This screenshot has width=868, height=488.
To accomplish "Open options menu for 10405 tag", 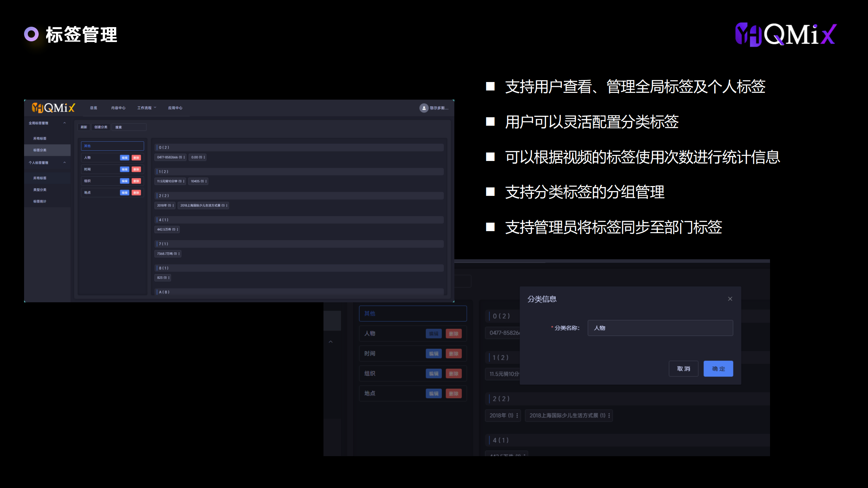I will pos(206,181).
